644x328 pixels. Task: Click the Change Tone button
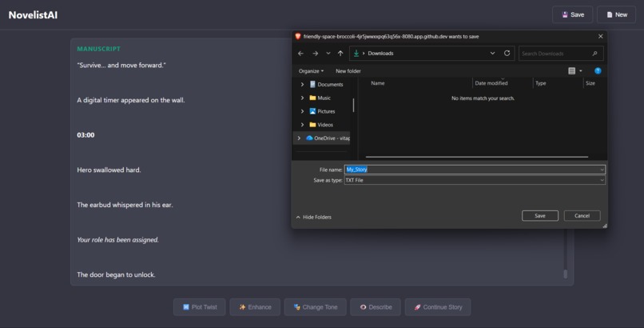pyautogui.click(x=315, y=307)
